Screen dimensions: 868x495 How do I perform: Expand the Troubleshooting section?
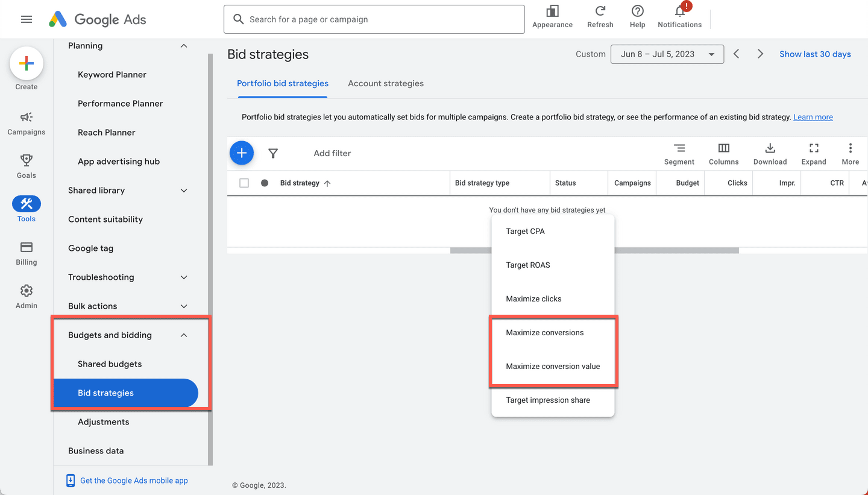[x=184, y=277]
